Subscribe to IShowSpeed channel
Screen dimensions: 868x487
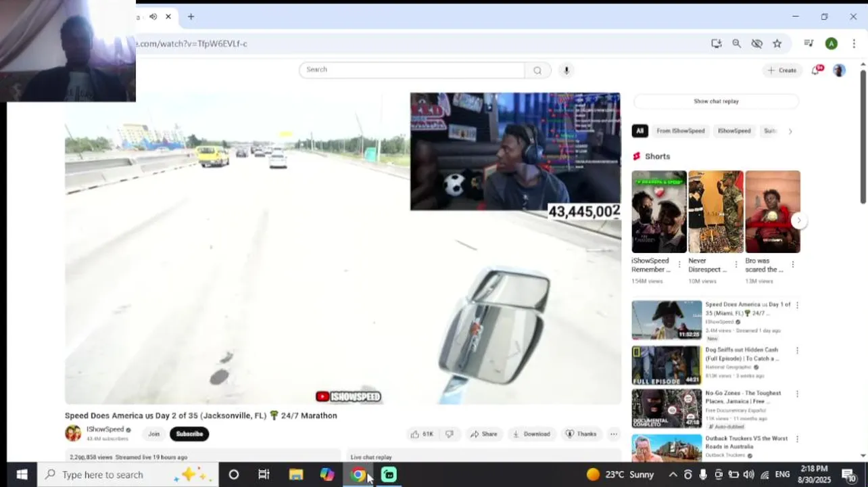189,434
